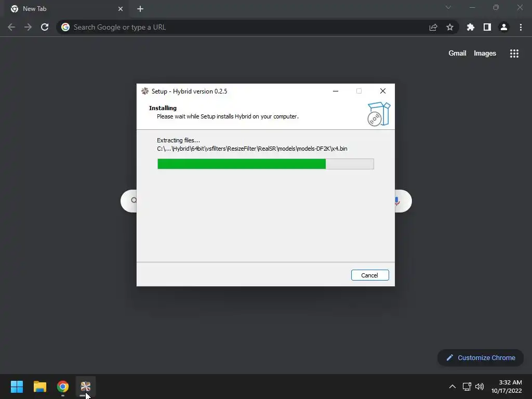Close the New Tab tab
Screen dimensions: 532x399
point(121,9)
